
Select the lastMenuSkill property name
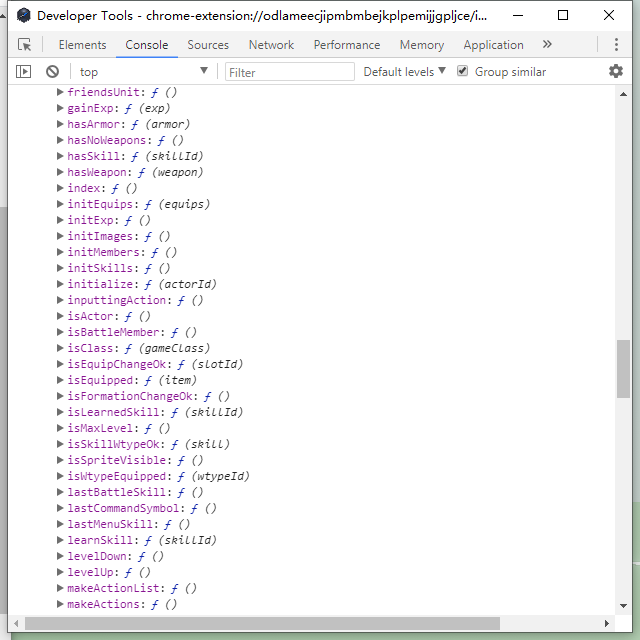coord(110,524)
